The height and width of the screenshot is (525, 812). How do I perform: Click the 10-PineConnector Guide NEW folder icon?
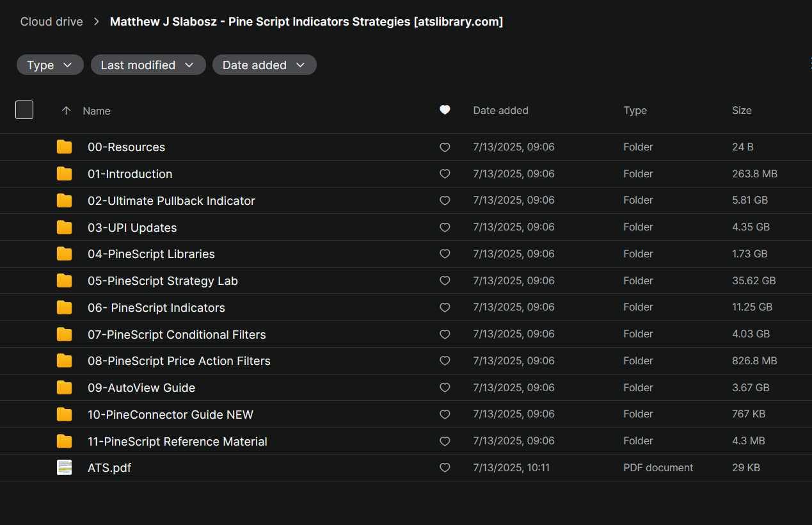64,415
